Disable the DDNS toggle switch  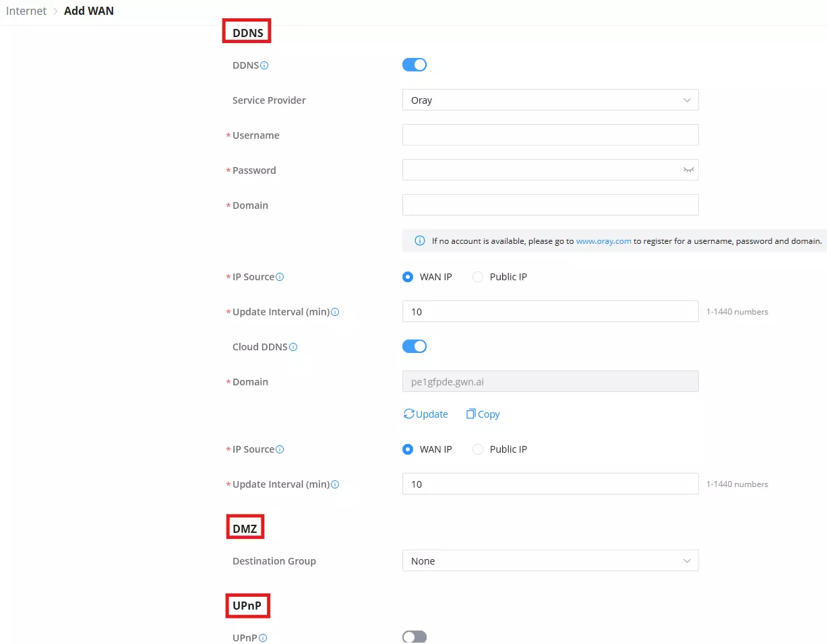click(x=415, y=65)
